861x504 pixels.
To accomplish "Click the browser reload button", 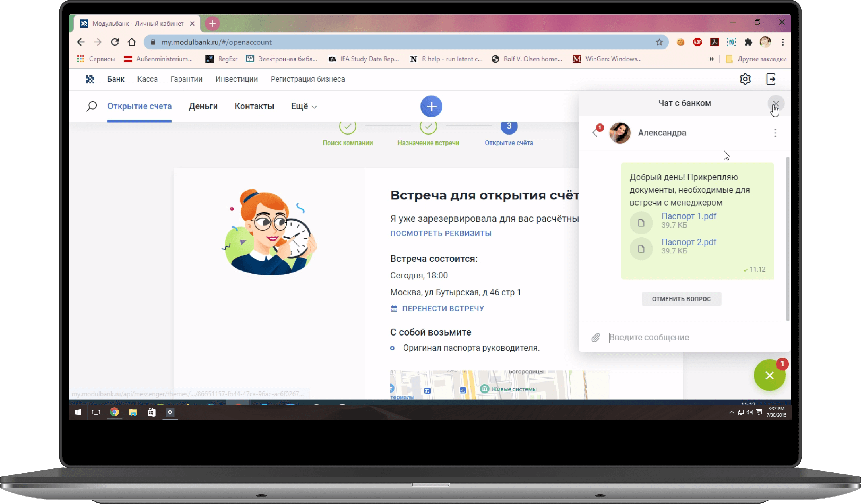I will point(115,42).
